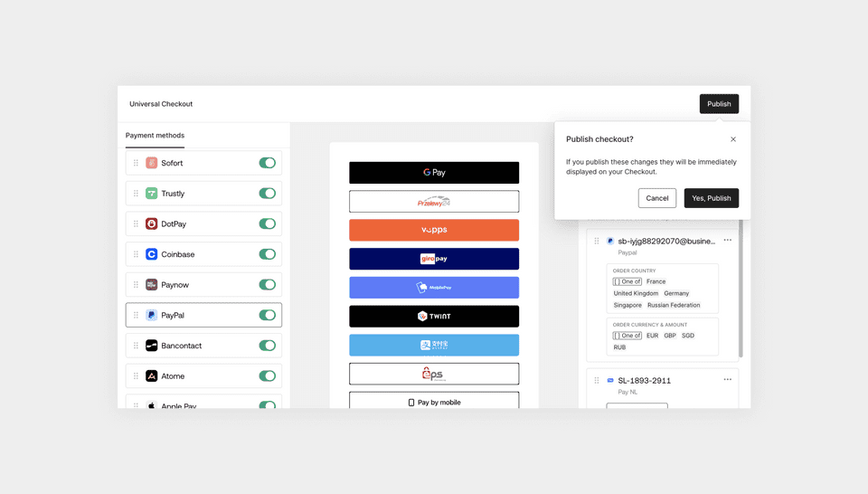This screenshot has height=494, width=868.
Task: Disable the Bancontact payment method
Action: point(268,346)
